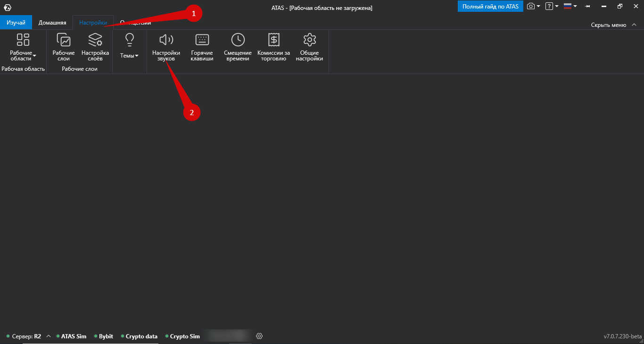The height and width of the screenshot is (344, 644).
Task: Open Рабочие слои layers panel
Action: [x=64, y=47]
